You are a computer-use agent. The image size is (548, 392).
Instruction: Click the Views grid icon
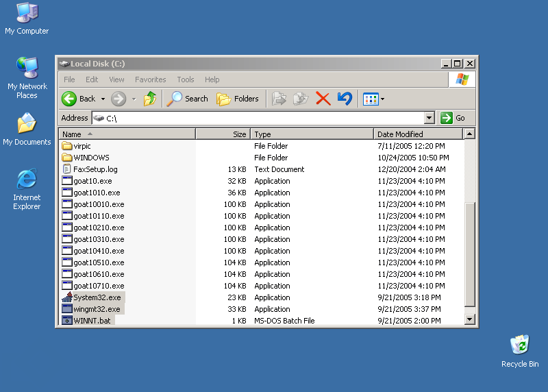point(371,99)
